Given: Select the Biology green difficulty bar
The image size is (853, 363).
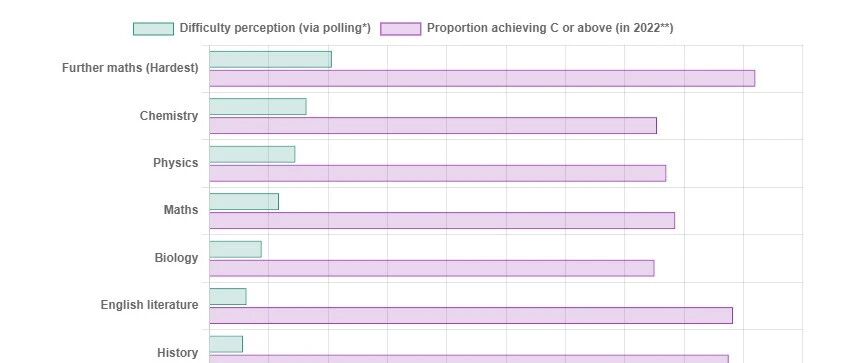Looking at the screenshot, I should pos(236,249).
